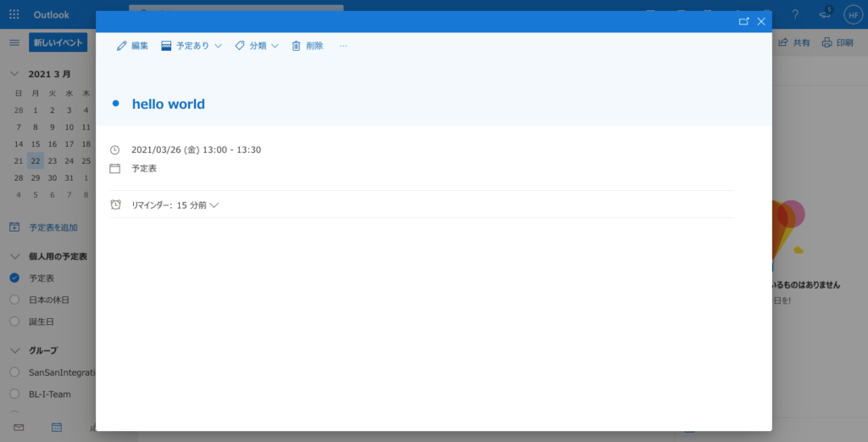This screenshot has height=442, width=868.
Task: Delete the event with 削除
Action: pos(307,46)
